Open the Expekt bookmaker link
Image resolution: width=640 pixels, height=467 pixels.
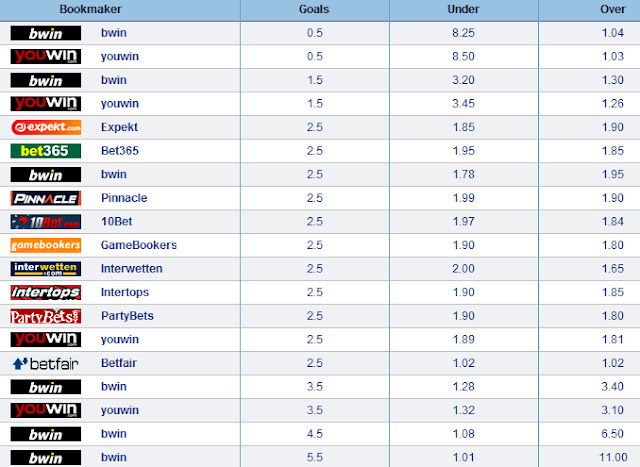(119, 127)
